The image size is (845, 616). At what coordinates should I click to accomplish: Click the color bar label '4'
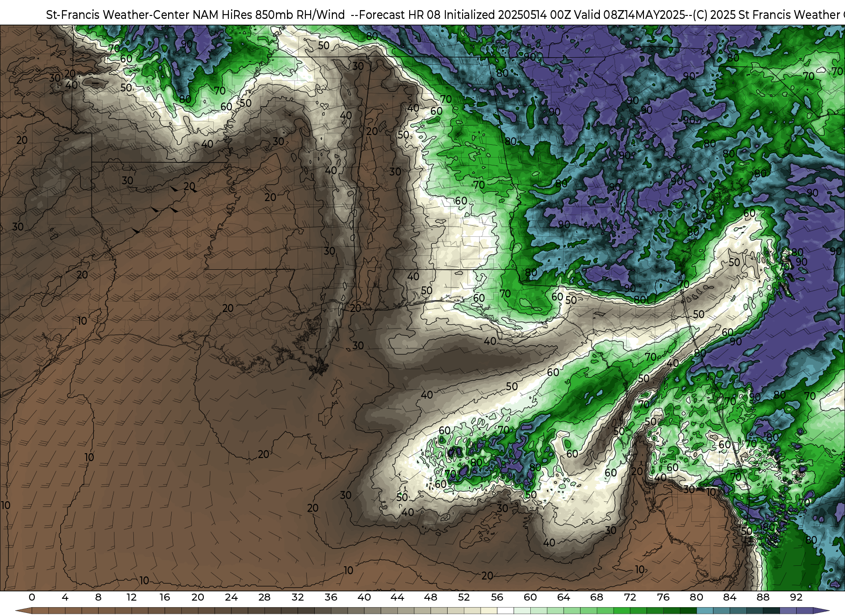65,598
